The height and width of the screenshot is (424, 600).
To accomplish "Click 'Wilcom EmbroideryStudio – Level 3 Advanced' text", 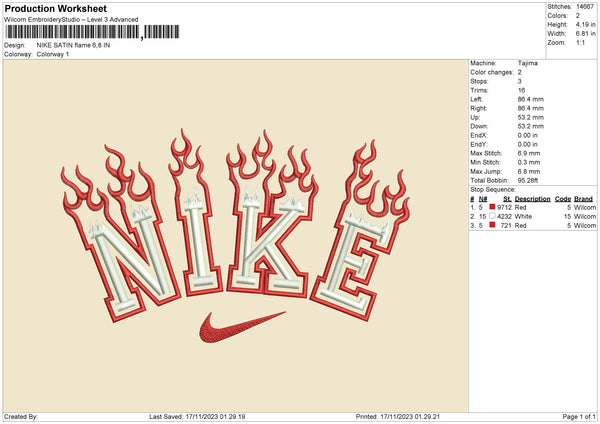I will coord(71,20).
